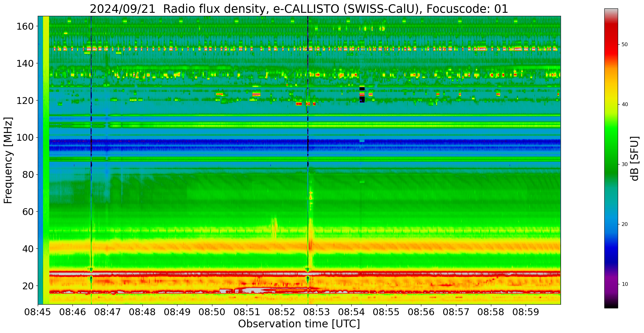Click the 08:55 time tick label

pyautogui.click(x=386, y=312)
